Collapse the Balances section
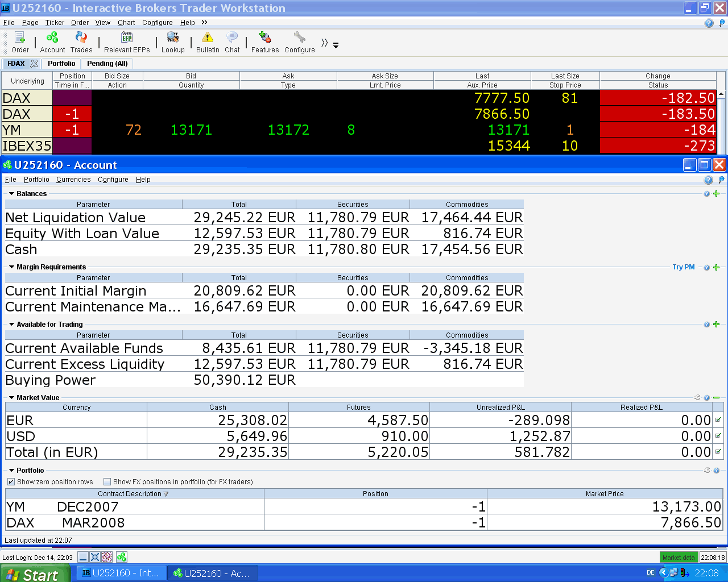 click(x=11, y=194)
